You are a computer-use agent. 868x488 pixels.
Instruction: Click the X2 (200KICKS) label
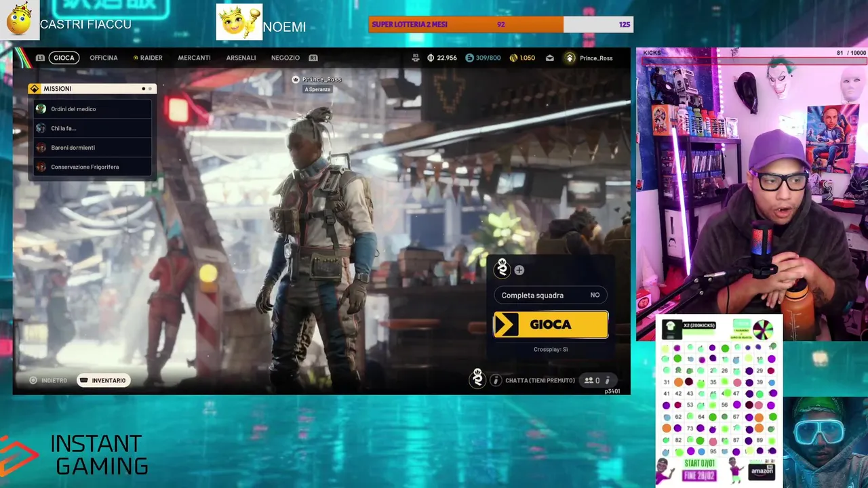coord(698,325)
